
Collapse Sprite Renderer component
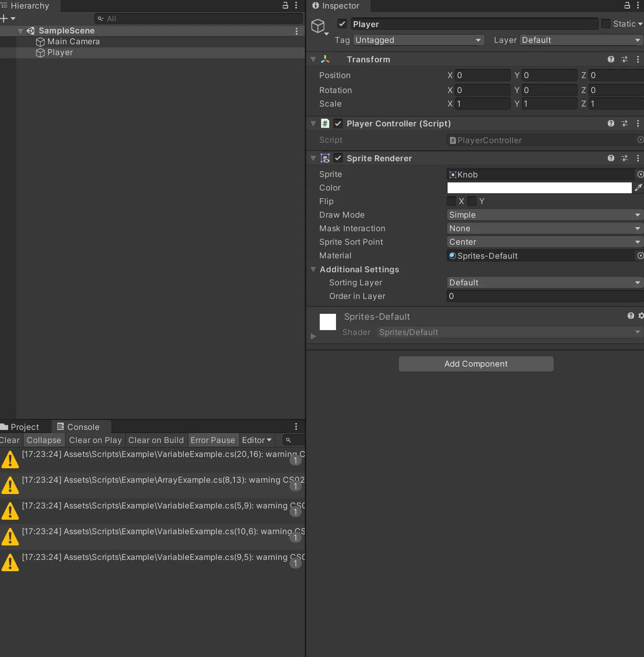(x=313, y=158)
